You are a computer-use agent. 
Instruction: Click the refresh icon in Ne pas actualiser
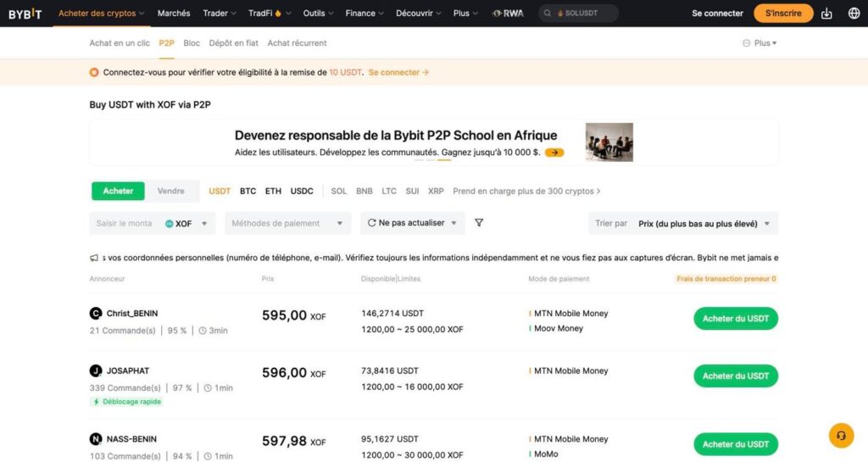click(x=371, y=222)
